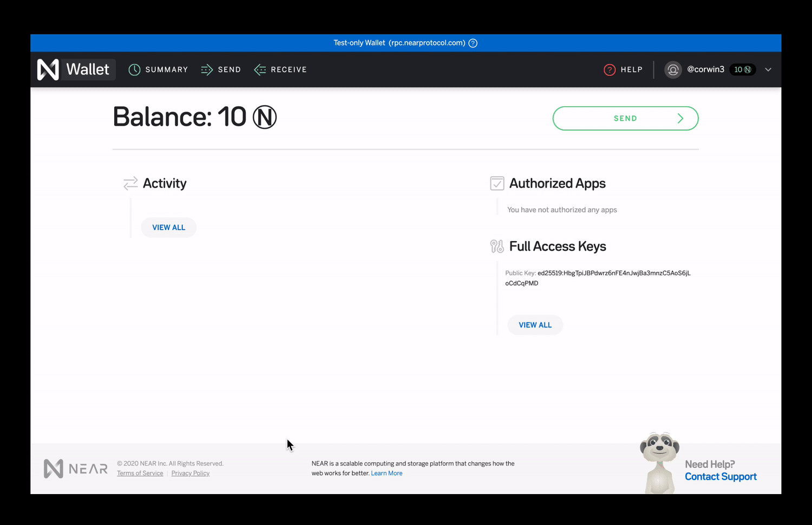Click the 10 NEAR balance badge

(x=742, y=69)
